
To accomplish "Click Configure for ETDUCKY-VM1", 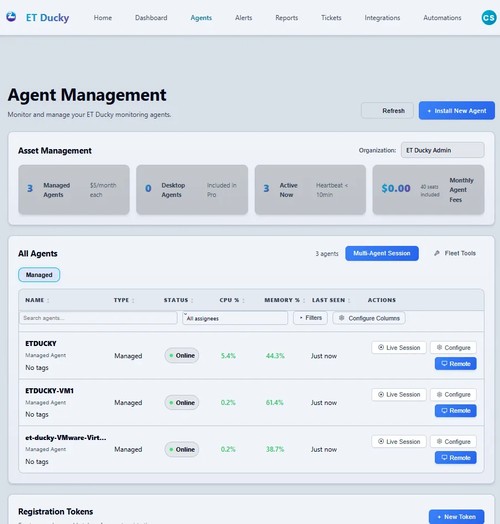I will coord(453,395).
